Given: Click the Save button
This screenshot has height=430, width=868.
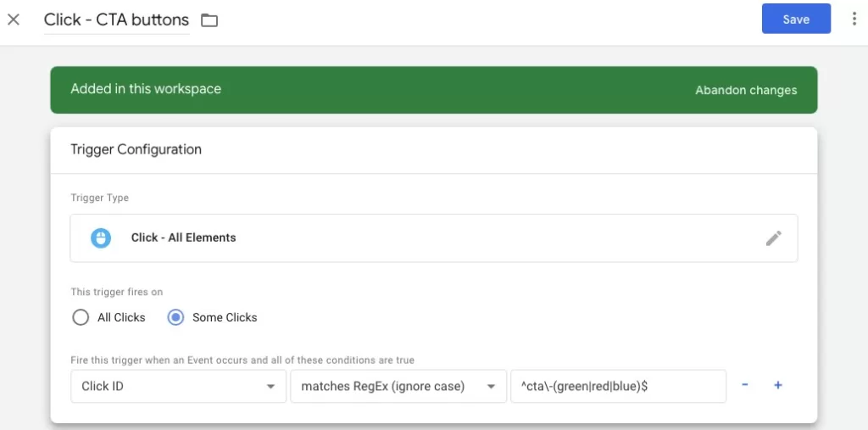Looking at the screenshot, I should coord(795,20).
